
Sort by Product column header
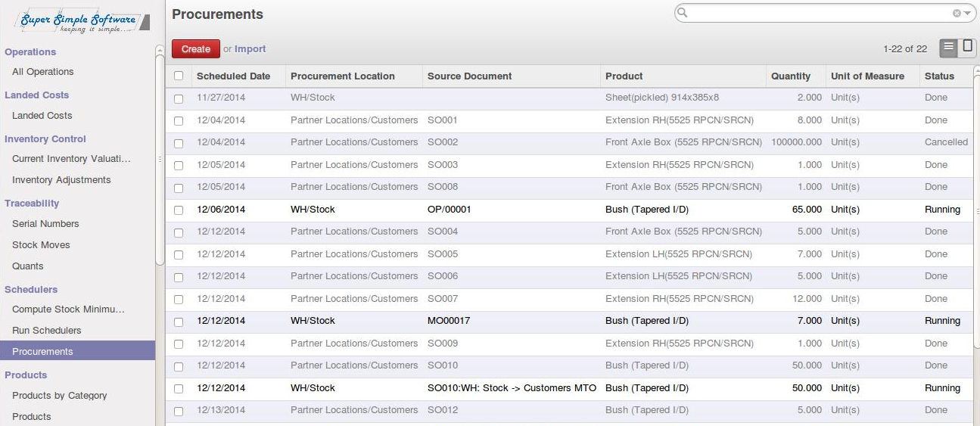tap(624, 76)
